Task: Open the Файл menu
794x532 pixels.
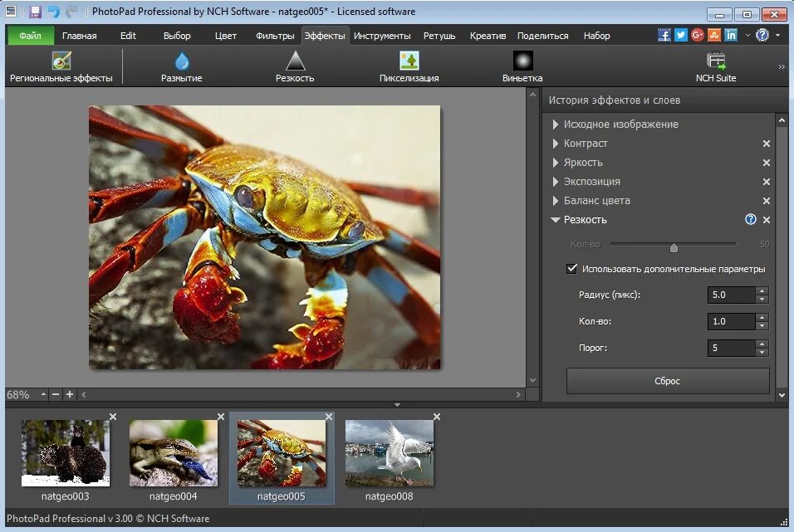Action: (x=31, y=36)
